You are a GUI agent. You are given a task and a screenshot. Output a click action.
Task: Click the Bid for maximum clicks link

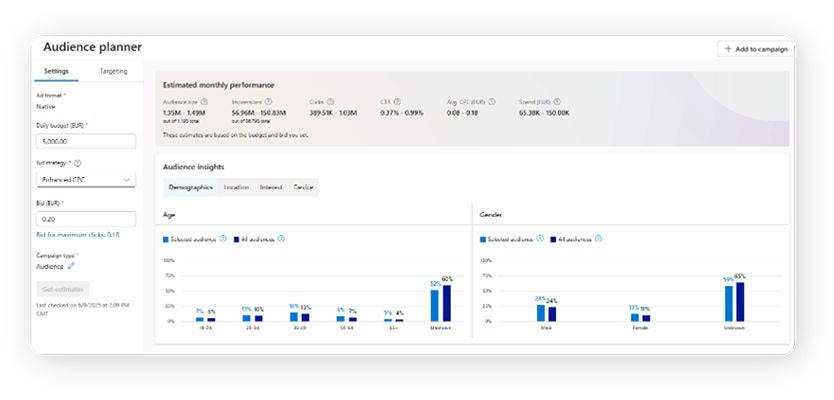[78, 234]
